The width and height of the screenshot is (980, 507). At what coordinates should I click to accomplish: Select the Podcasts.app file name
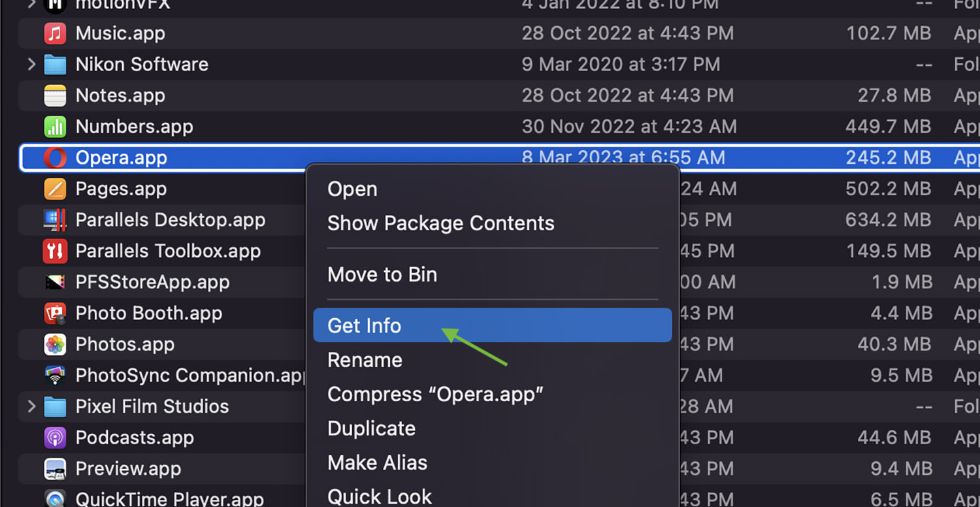click(135, 438)
